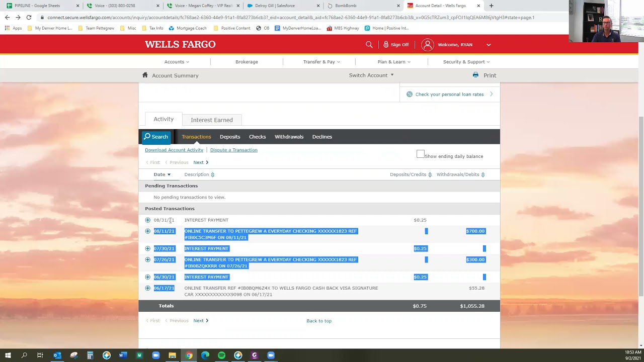The width and height of the screenshot is (644, 362).
Task: Expand the 06/17/21 online transfer row
Action: click(x=147, y=288)
